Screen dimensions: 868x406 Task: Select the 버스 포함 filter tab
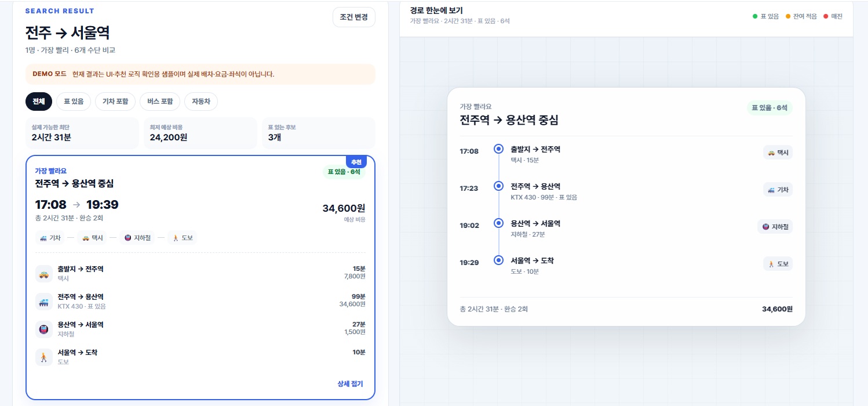pyautogui.click(x=160, y=101)
